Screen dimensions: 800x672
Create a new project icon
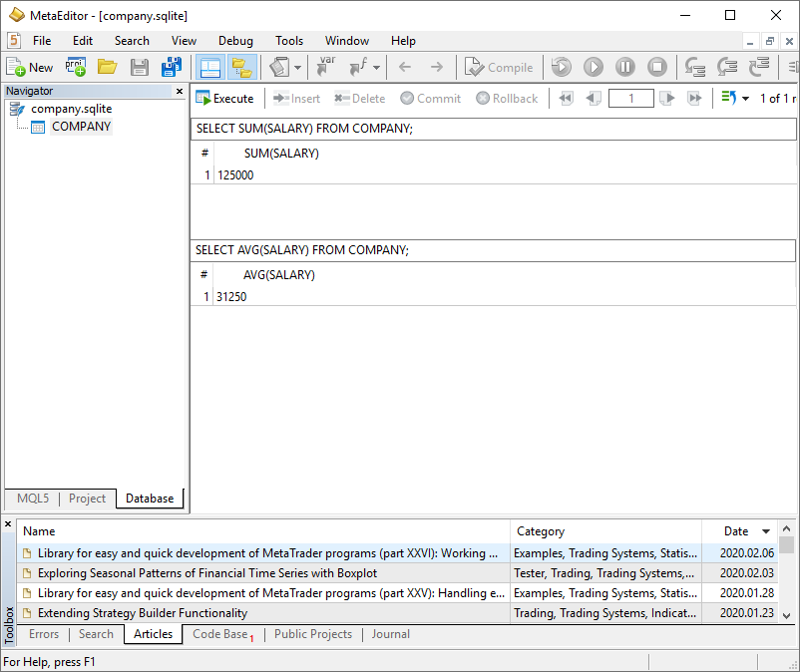(76, 68)
